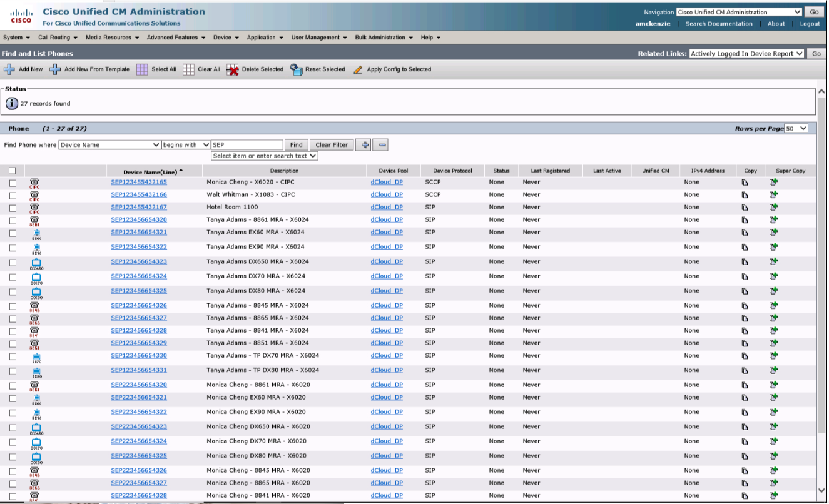Click the plus icon to add search criteria
Screen dimensions: 829x504
tap(364, 145)
